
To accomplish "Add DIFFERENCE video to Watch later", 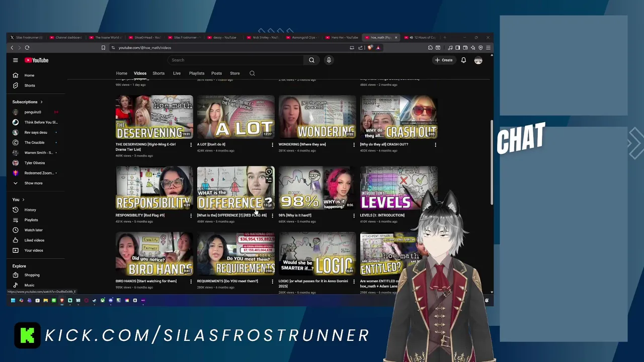I will (269, 172).
